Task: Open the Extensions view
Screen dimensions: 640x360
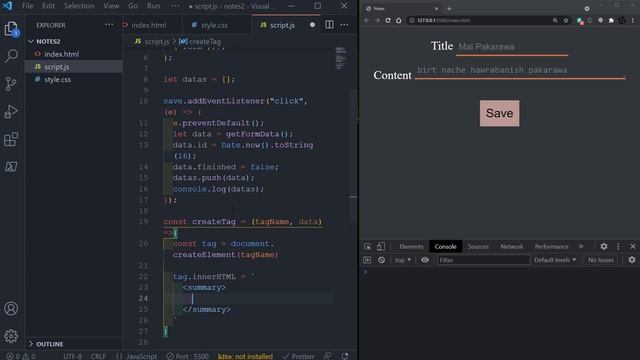Action: (x=11, y=139)
